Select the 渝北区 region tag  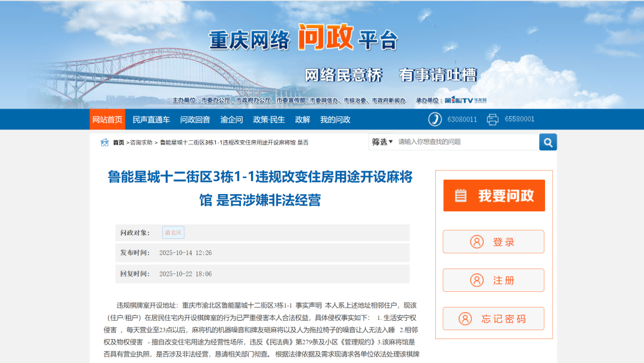point(173,232)
